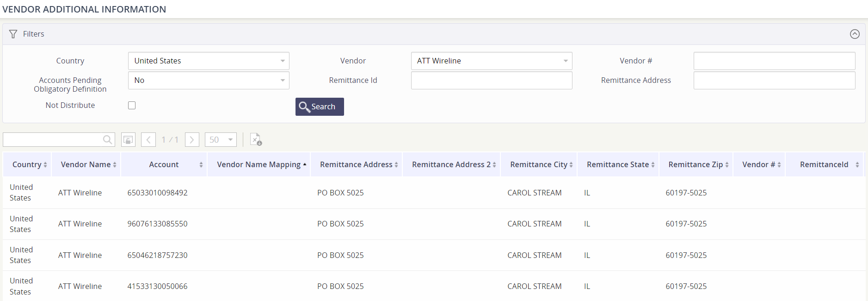Screen dimensions: 868x301
Task: Collapse the Filters panel with the chevron icon
Action: (x=855, y=34)
